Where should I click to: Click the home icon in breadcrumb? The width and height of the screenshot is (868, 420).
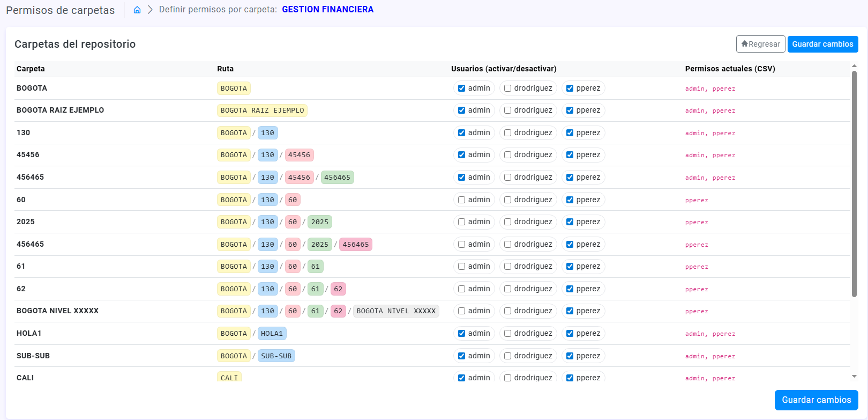tap(137, 10)
